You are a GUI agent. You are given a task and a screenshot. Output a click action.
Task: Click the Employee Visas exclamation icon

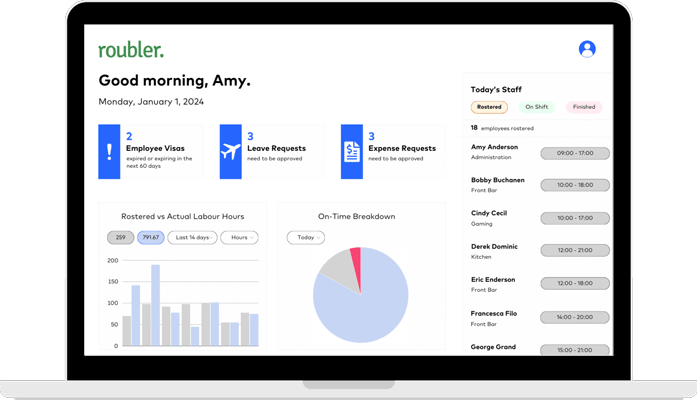pos(109,152)
